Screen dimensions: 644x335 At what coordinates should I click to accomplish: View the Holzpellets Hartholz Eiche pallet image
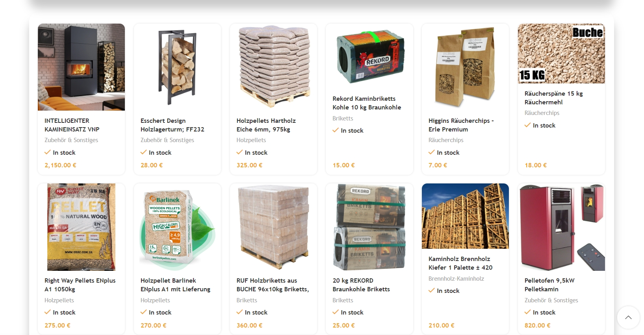273,67
